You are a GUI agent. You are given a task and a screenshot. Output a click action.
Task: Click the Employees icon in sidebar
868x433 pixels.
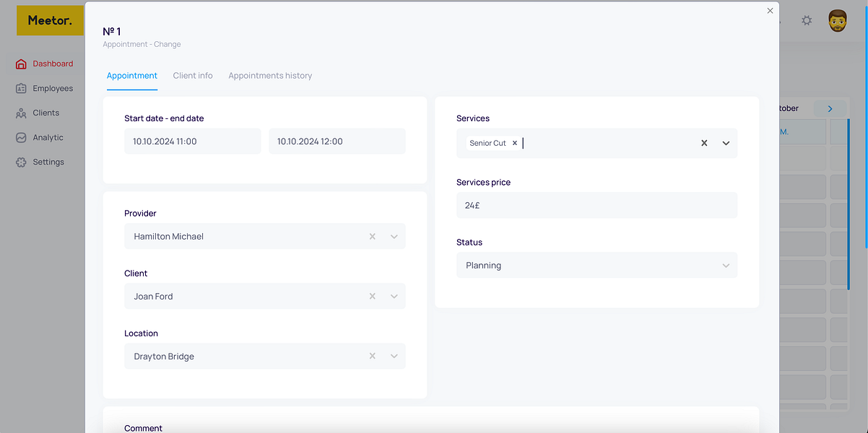click(x=21, y=88)
